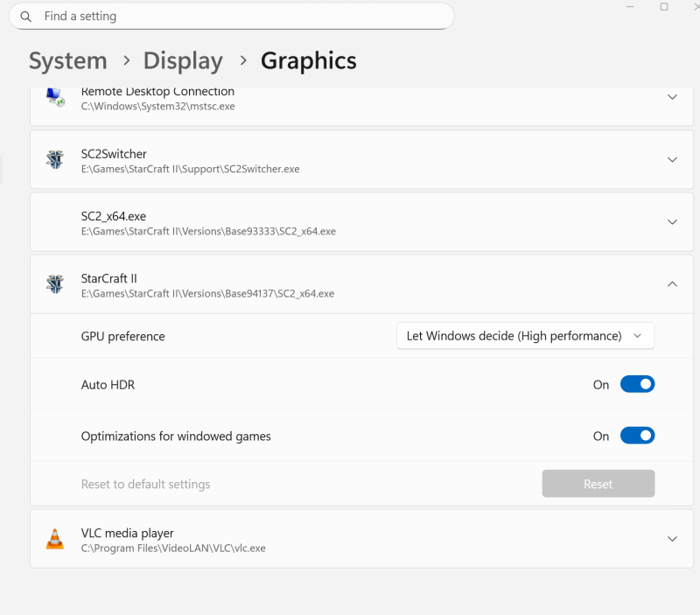Click the SC2Switcher app icon
700x615 pixels.
point(55,159)
